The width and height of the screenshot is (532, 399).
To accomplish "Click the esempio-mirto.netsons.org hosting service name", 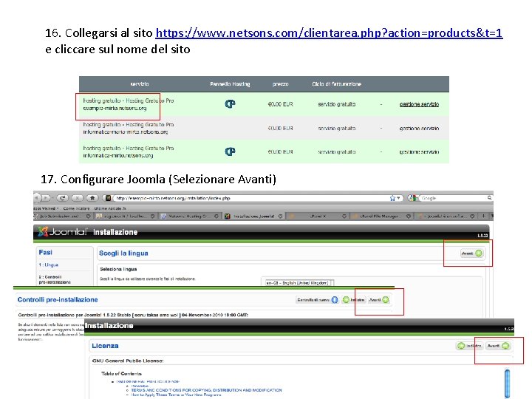I will 115,108.
